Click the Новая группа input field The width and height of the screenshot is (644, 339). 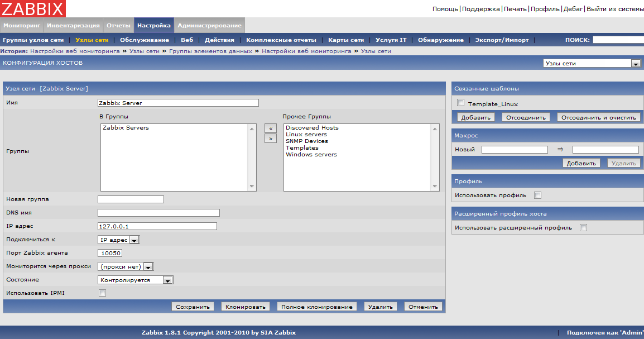tap(131, 199)
